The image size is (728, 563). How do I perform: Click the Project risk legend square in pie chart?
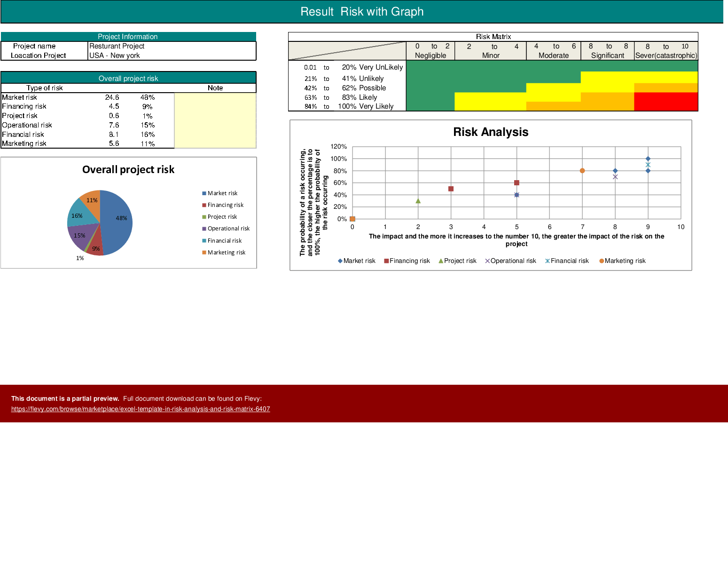pos(204,217)
